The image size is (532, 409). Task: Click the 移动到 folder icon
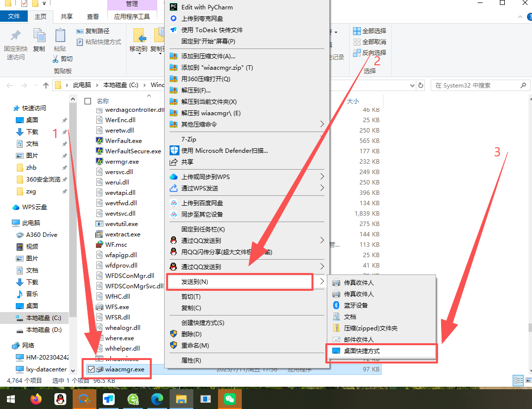(x=139, y=35)
